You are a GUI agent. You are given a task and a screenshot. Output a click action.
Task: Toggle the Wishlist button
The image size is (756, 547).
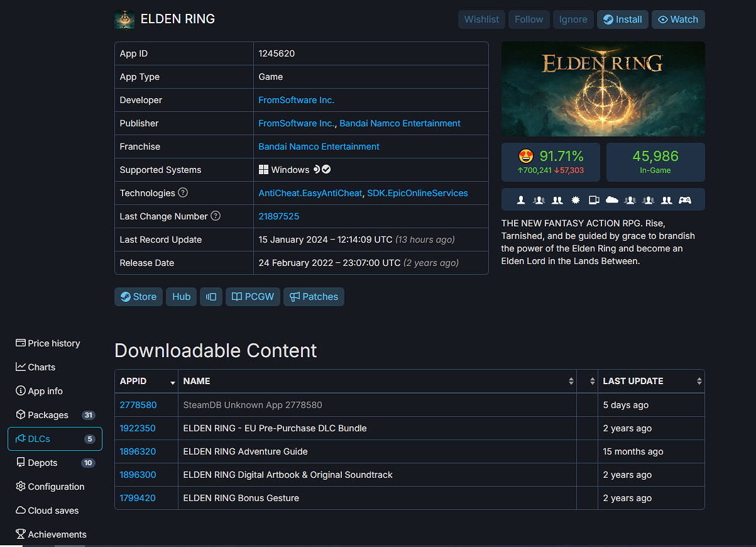click(481, 19)
